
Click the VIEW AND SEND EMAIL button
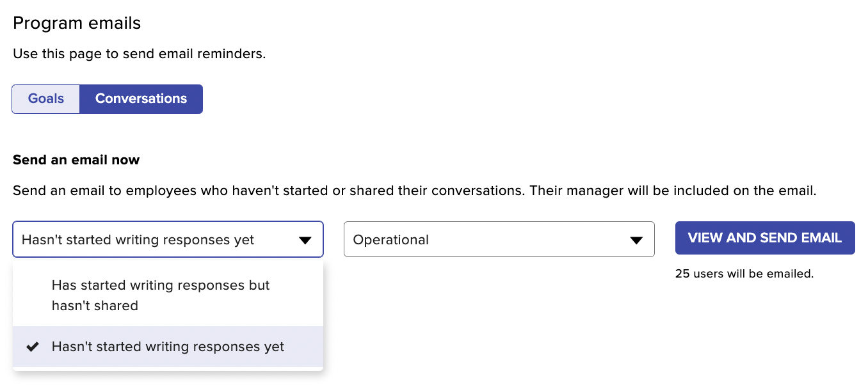pyautogui.click(x=765, y=237)
